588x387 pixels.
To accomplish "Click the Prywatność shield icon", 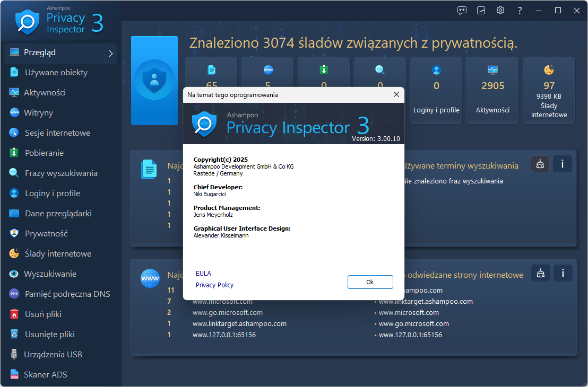I will [14, 233].
